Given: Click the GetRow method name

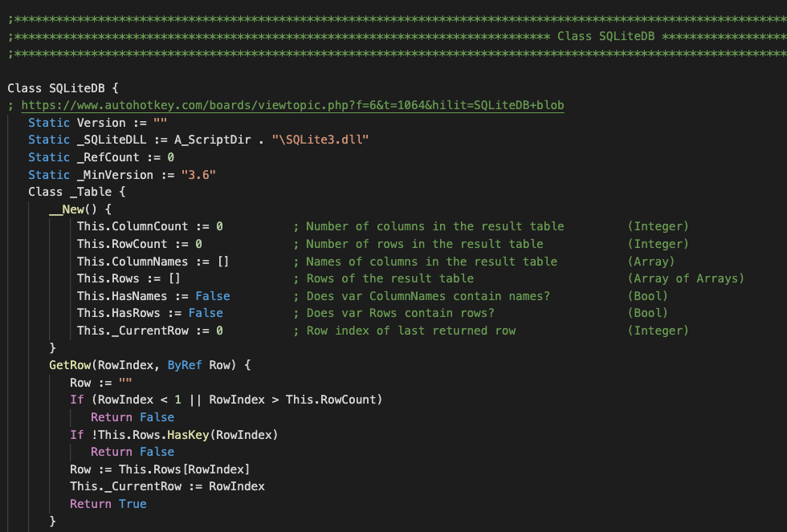Looking at the screenshot, I should (70, 366).
